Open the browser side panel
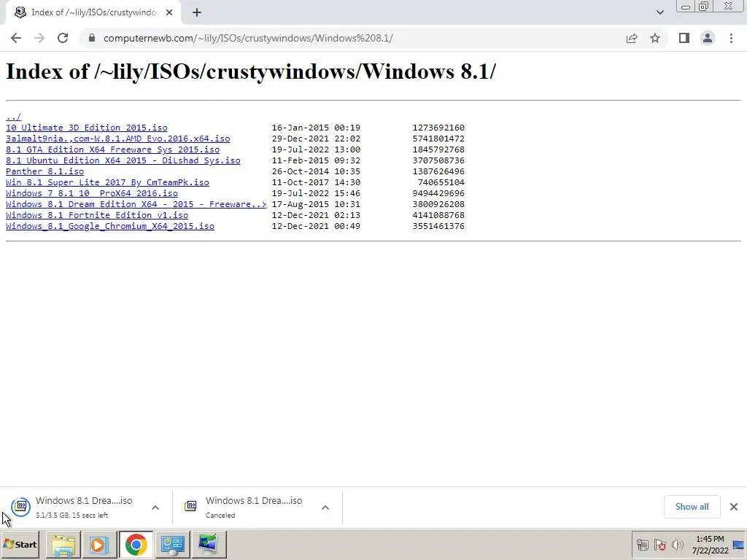This screenshot has width=747, height=560. pos(684,38)
